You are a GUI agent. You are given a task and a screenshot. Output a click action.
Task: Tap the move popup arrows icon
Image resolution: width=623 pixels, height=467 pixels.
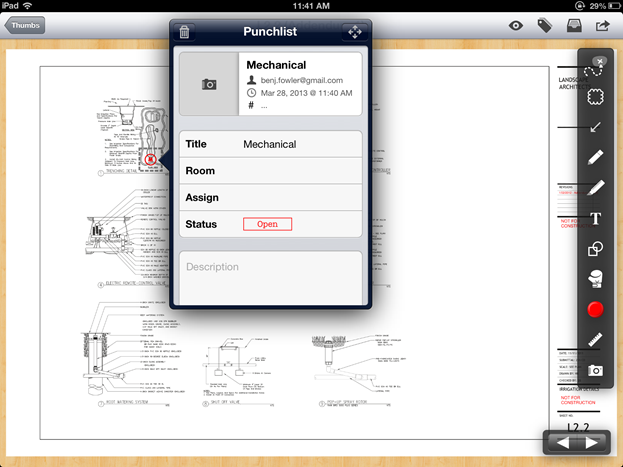point(354,32)
